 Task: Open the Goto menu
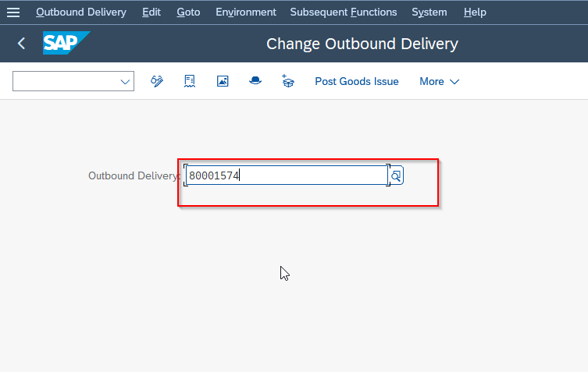[188, 12]
